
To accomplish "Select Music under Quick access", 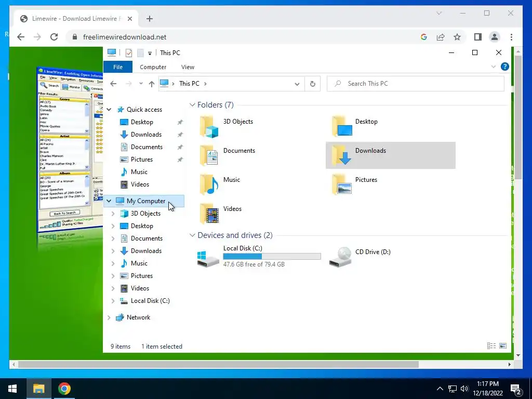I will (139, 171).
